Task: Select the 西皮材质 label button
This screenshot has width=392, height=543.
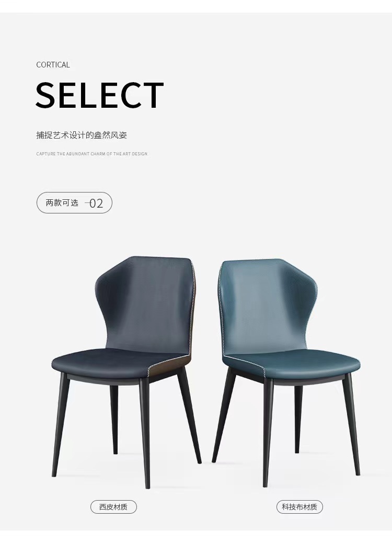Action: click(113, 507)
